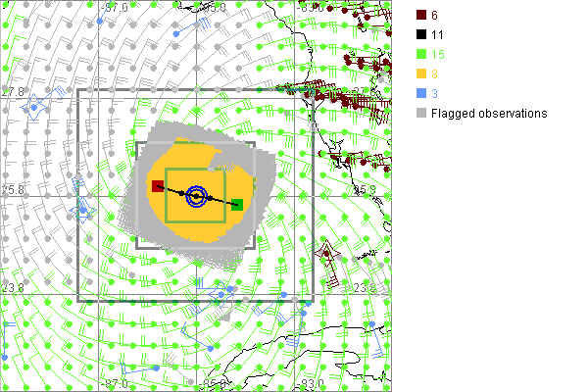The width and height of the screenshot is (588, 392).
Task: Click the blue concentric-circle storm center marker
Action: pos(197,196)
